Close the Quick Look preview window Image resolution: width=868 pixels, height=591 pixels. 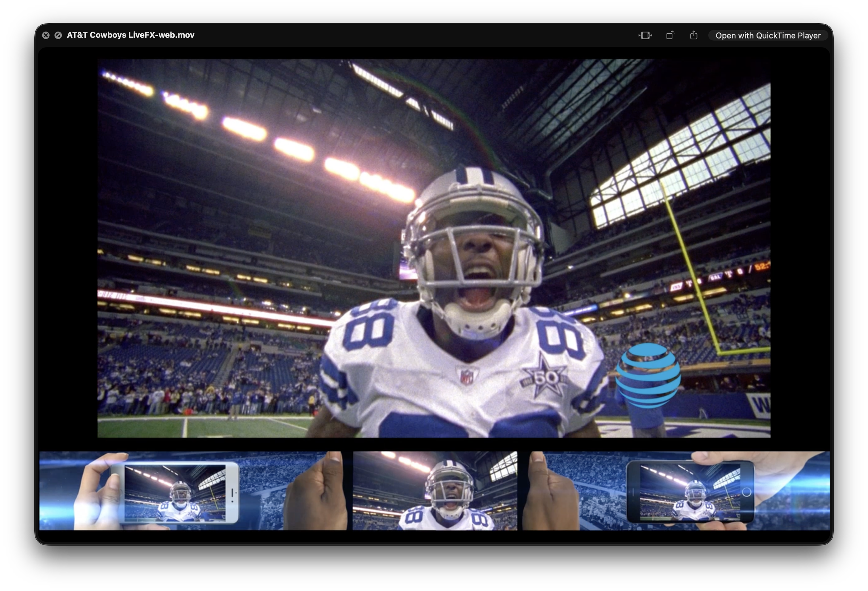click(x=45, y=35)
